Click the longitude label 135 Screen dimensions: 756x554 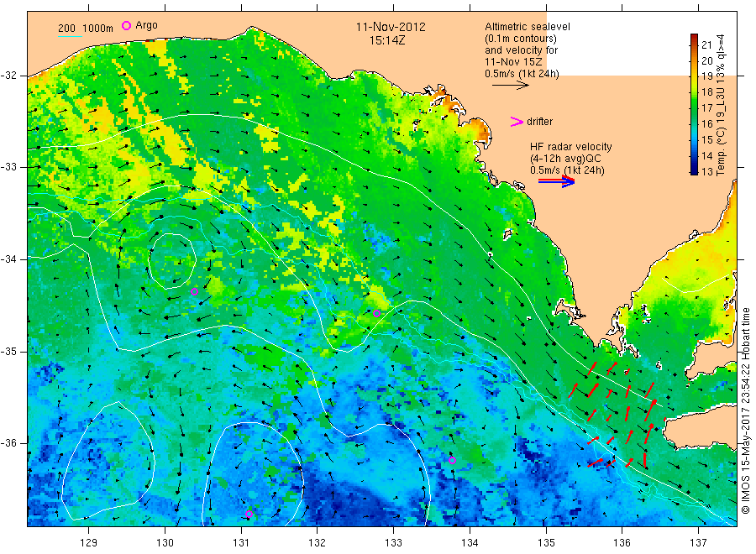click(x=546, y=542)
